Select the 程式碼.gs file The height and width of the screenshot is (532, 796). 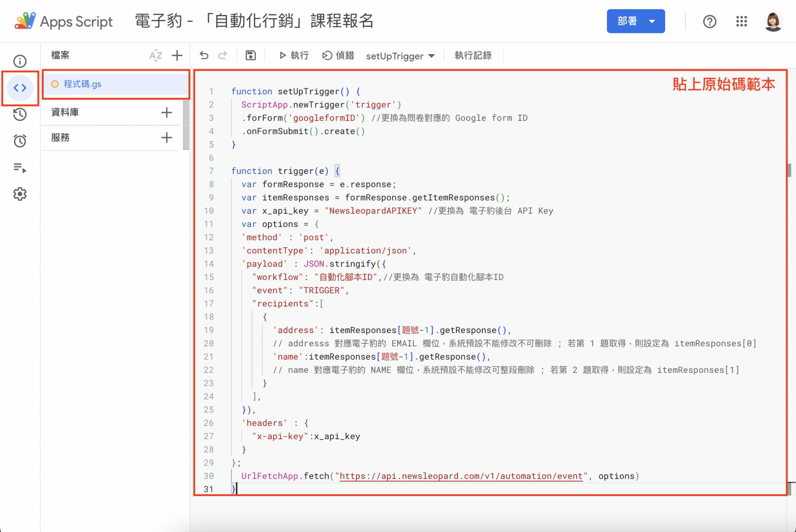[x=116, y=84]
